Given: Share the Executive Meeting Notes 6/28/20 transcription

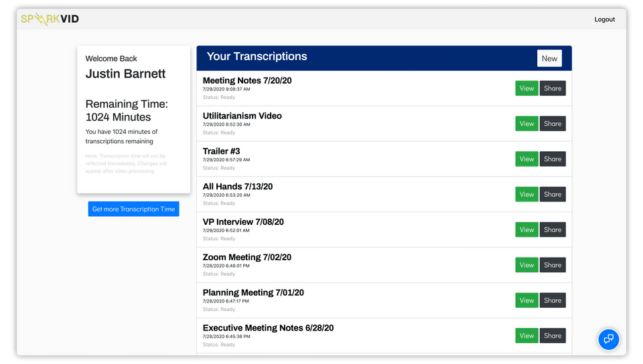Looking at the screenshot, I should [x=553, y=336].
